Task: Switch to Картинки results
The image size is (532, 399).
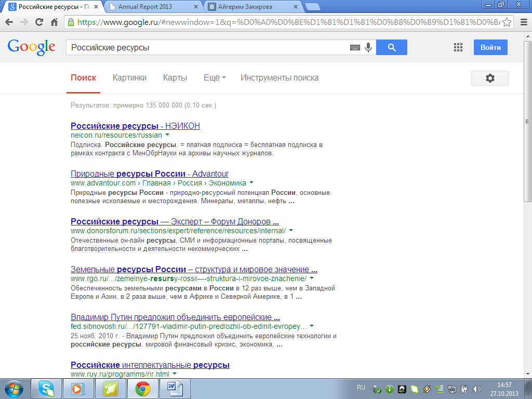Action: [x=129, y=78]
